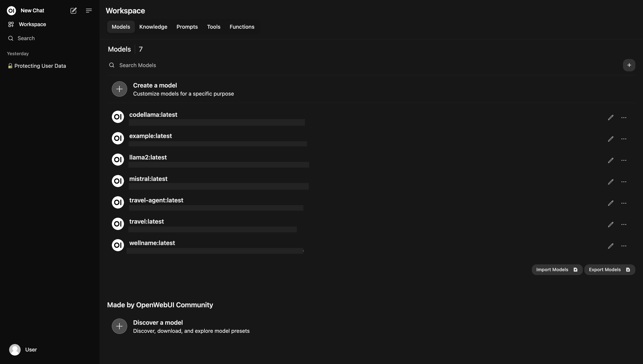Select the travel:latest model name
The width and height of the screenshot is (643, 364).
pyautogui.click(x=147, y=222)
